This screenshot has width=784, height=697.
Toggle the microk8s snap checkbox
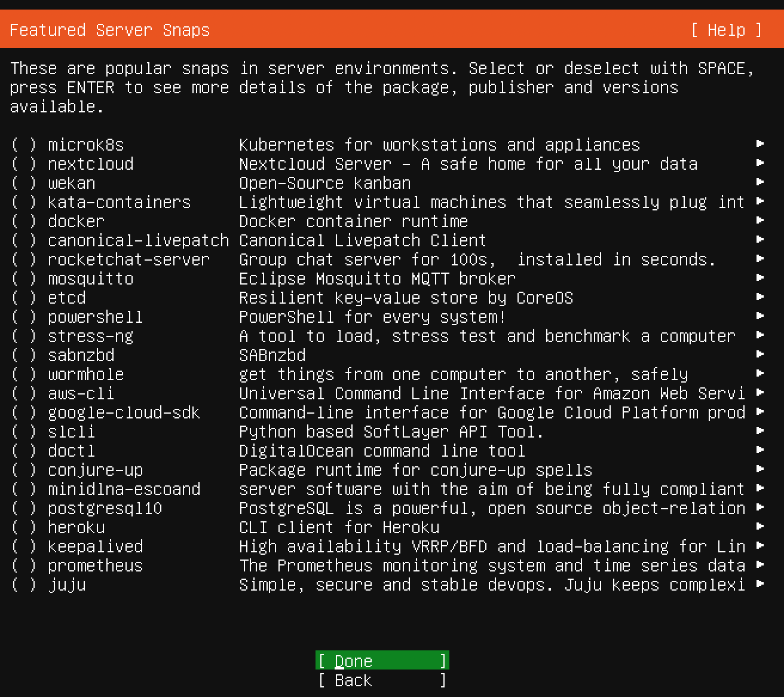coord(24,145)
